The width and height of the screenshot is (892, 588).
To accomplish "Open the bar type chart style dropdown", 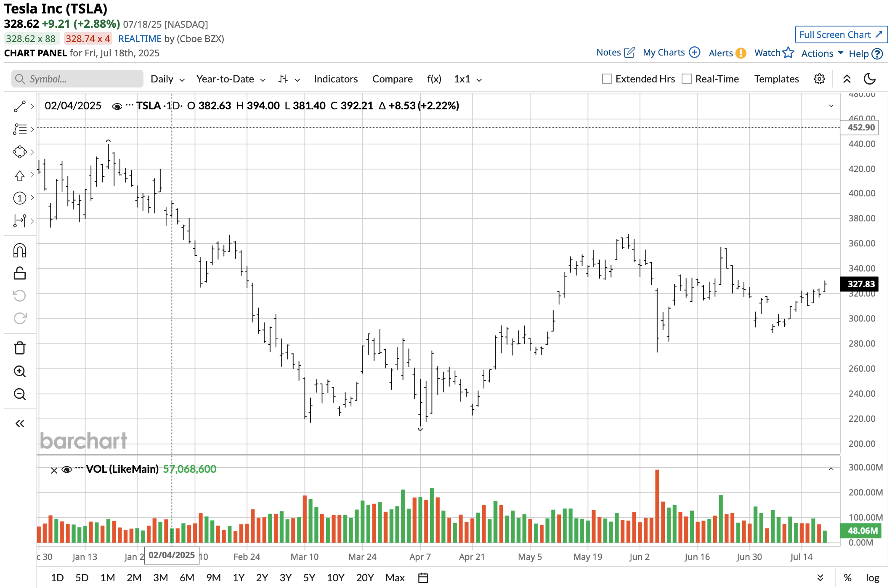I will pyautogui.click(x=289, y=79).
